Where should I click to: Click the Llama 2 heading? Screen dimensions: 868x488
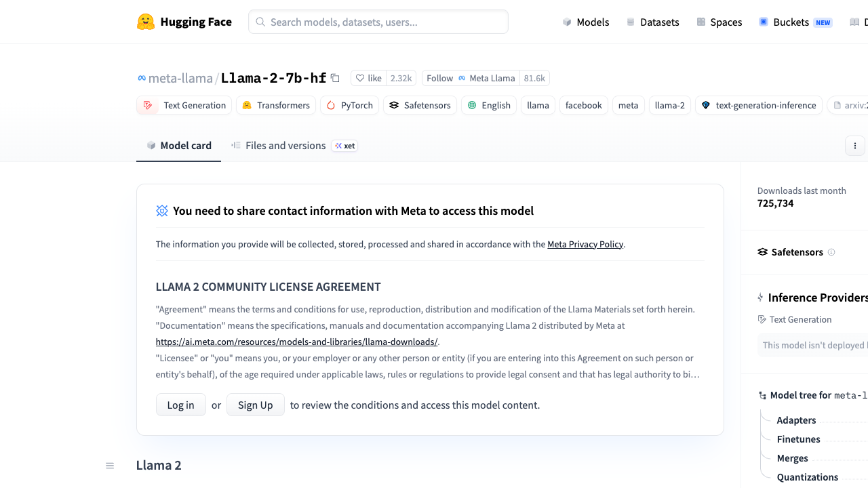pos(159,465)
